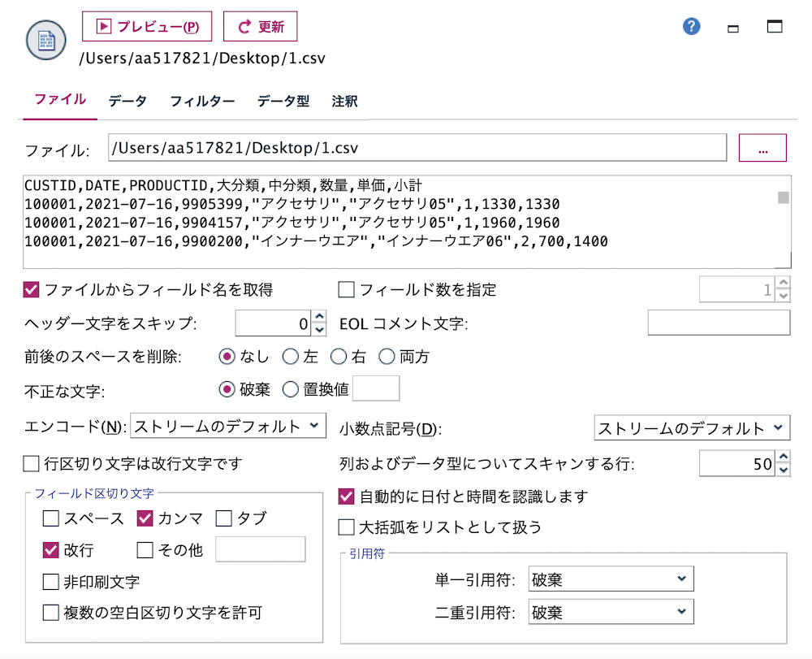Click the play icon inside the プレビュー button
The width and height of the screenshot is (812, 659).
(104, 26)
